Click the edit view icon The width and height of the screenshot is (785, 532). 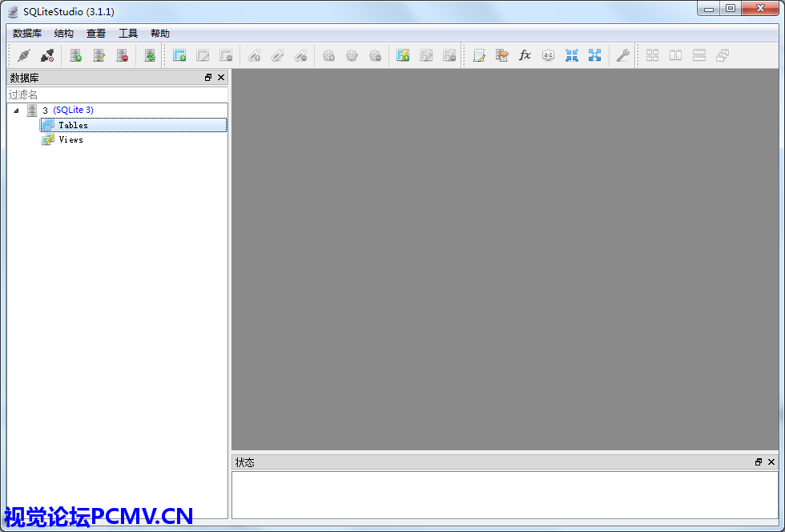pos(426,55)
